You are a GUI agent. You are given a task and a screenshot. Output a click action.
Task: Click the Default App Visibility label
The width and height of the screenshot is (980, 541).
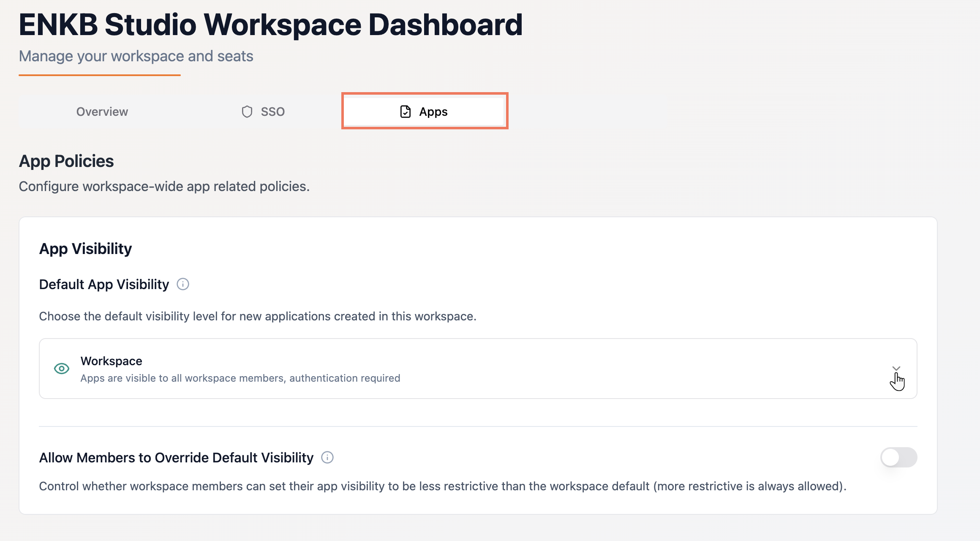pyautogui.click(x=104, y=284)
